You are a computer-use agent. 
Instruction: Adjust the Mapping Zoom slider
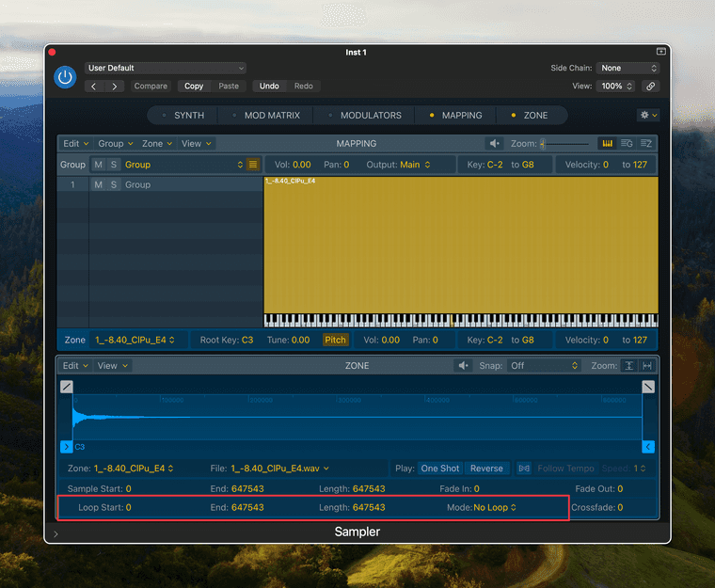[565, 144]
